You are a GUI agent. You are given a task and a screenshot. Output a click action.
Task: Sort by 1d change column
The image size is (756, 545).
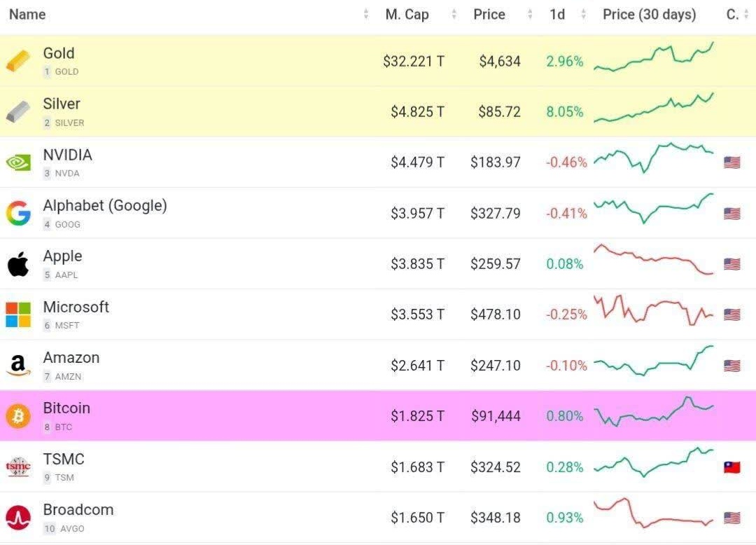pos(557,15)
